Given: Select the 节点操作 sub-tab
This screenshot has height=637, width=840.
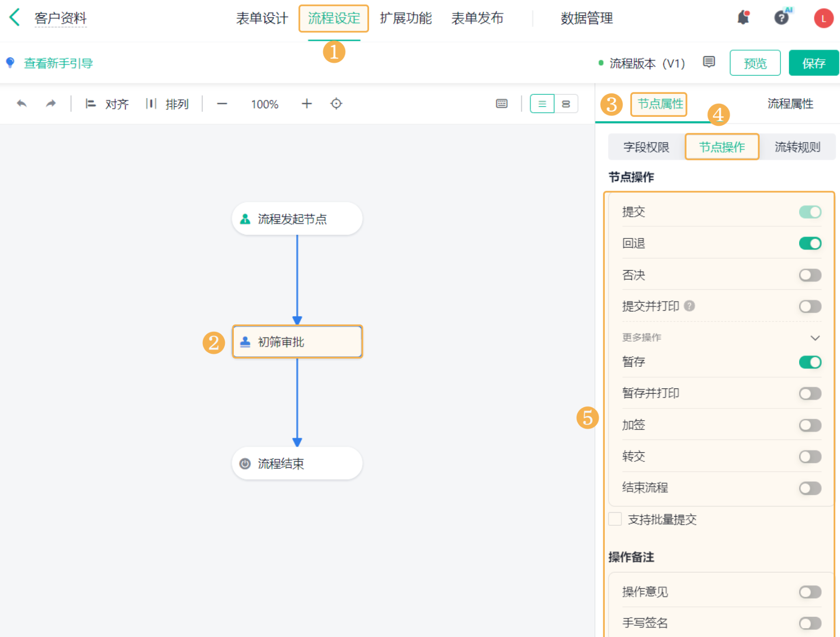Looking at the screenshot, I should click(x=722, y=147).
